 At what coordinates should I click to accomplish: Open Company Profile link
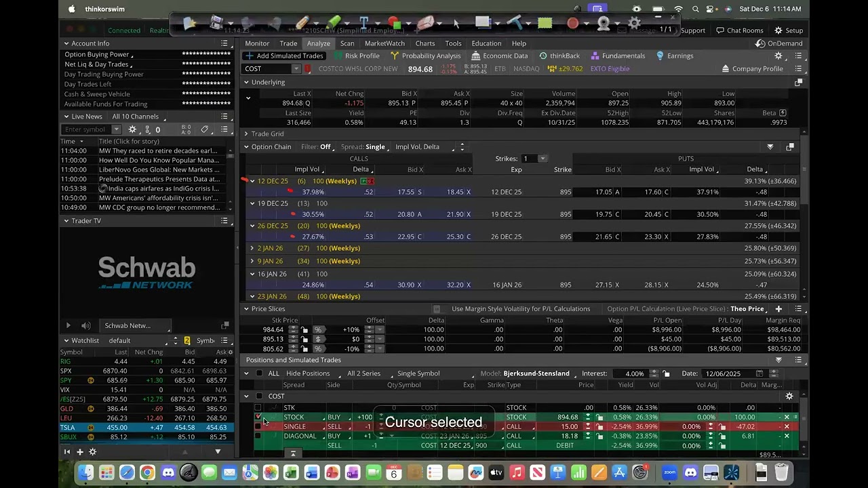(752, 68)
